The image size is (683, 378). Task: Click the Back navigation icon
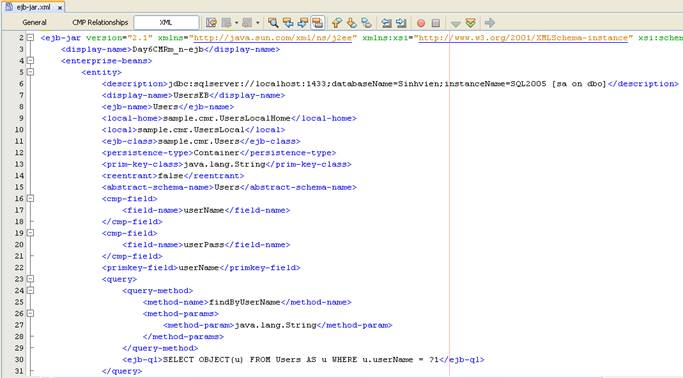click(x=226, y=23)
